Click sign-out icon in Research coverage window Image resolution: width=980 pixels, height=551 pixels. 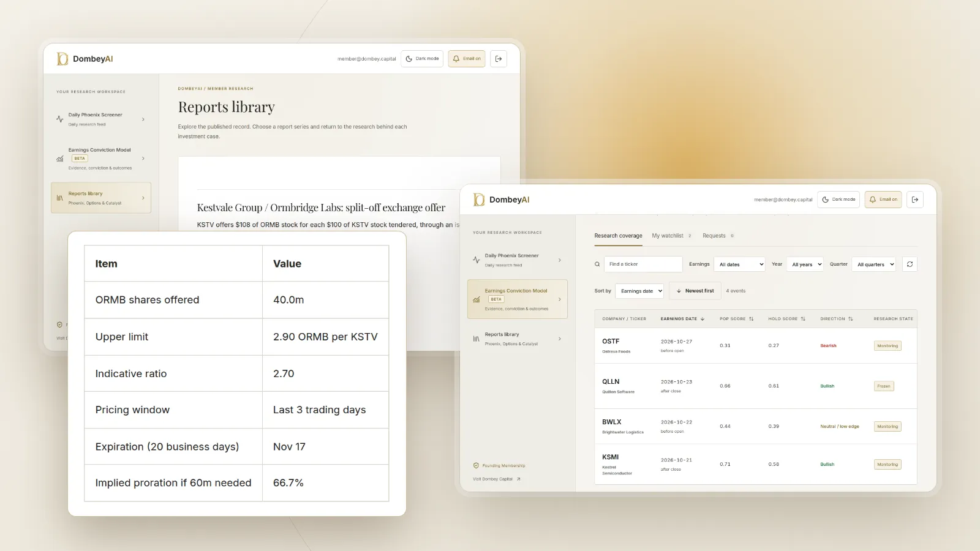click(x=915, y=200)
